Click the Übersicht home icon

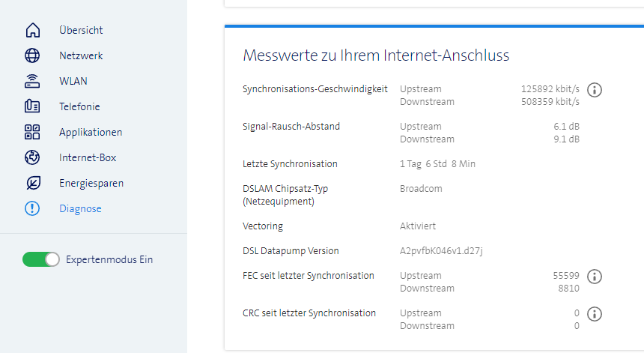pos(32,31)
